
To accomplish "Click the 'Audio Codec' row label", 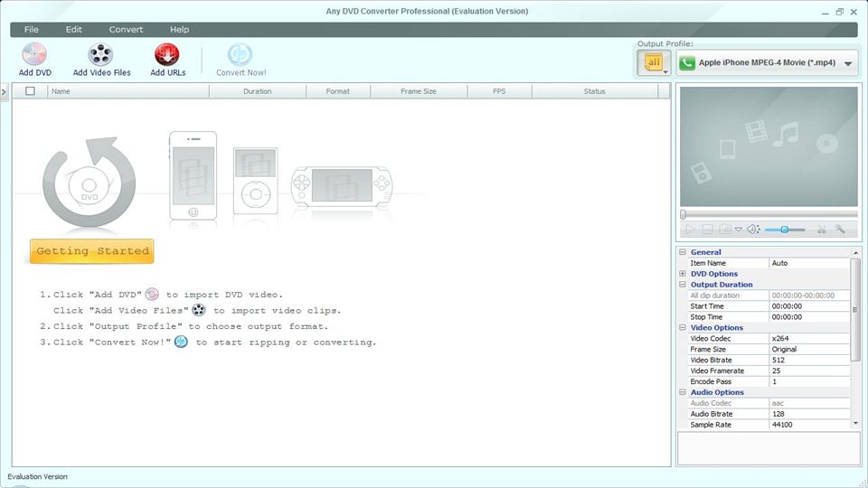I will (711, 403).
